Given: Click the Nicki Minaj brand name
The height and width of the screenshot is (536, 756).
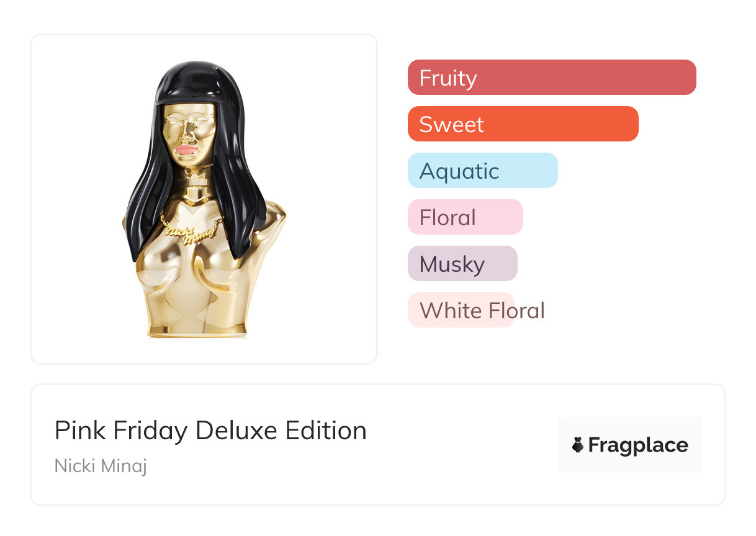Looking at the screenshot, I should click(x=101, y=465).
